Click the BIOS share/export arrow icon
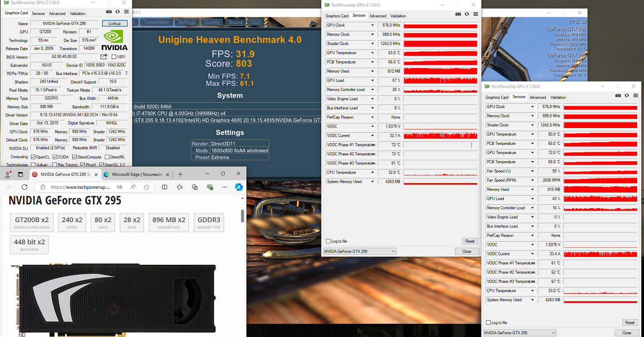Screen dimensions: 644x337 (x=104, y=57)
